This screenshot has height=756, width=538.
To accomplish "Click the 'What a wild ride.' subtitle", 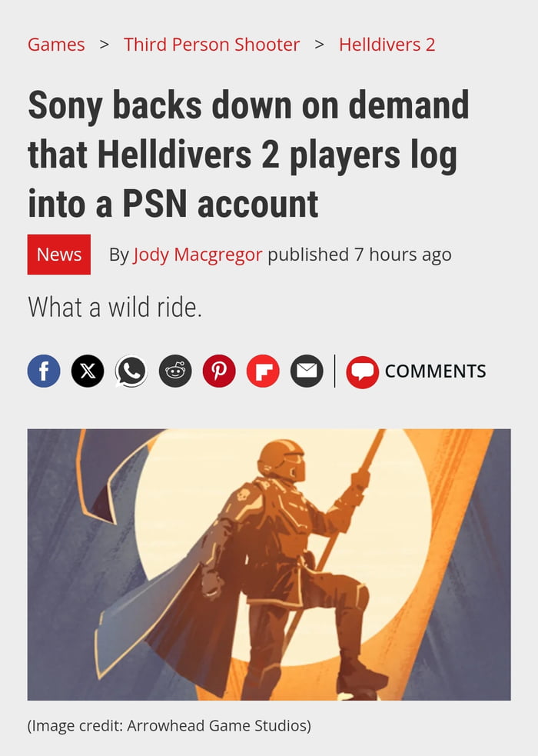I will point(115,307).
